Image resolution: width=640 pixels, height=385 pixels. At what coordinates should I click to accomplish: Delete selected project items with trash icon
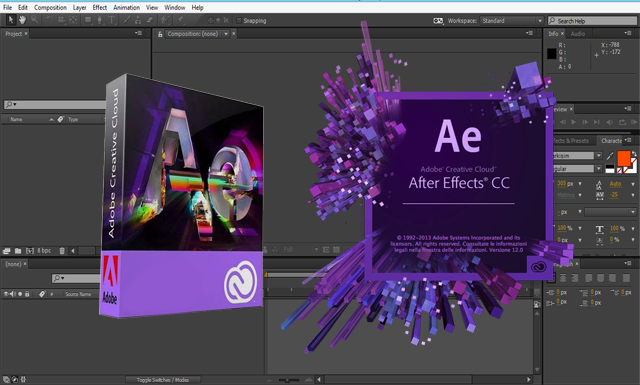[62, 251]
